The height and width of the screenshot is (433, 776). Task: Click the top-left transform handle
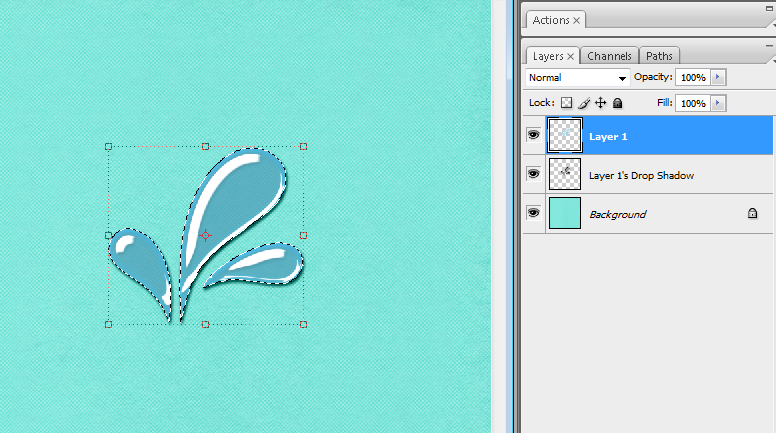108,146
